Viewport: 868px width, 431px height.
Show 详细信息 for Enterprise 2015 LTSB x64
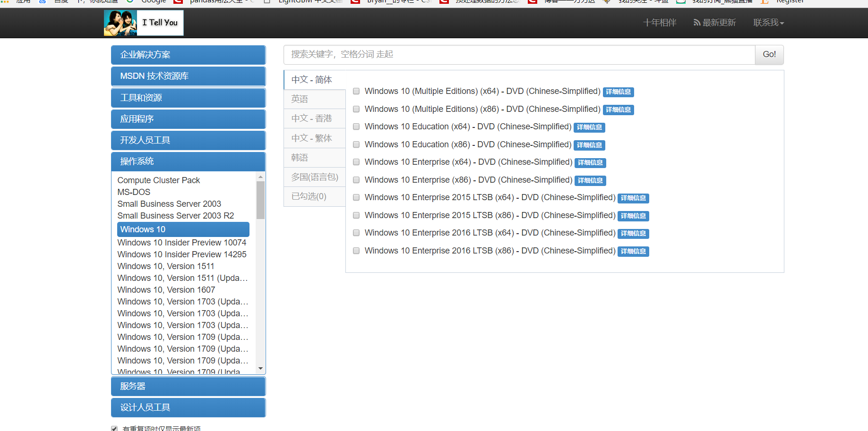pos(633,198)
